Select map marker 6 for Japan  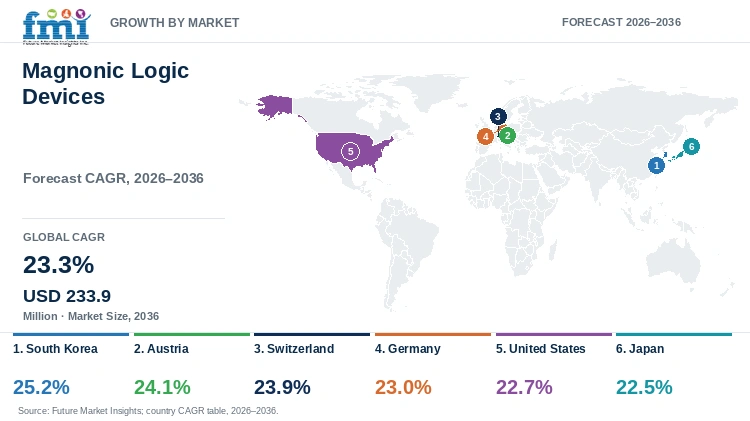point(691,146)
